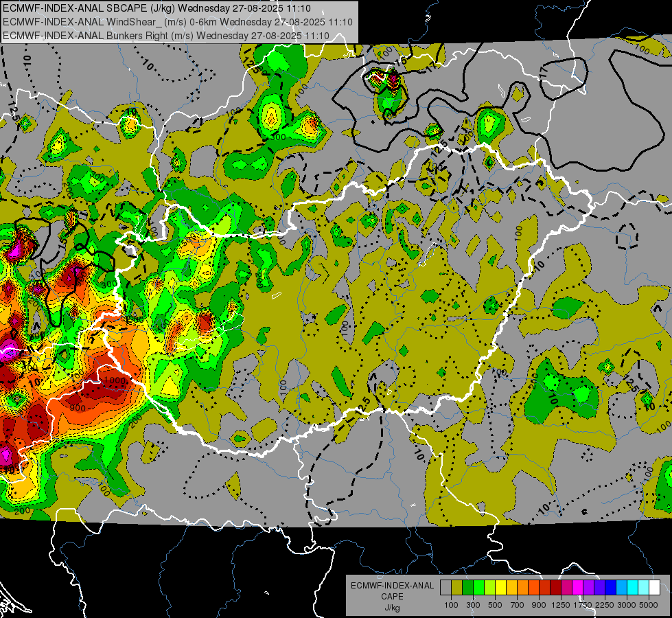Click the 900 tick label in legend
This screenshot has height=618, width=672.
coord(539,605)
